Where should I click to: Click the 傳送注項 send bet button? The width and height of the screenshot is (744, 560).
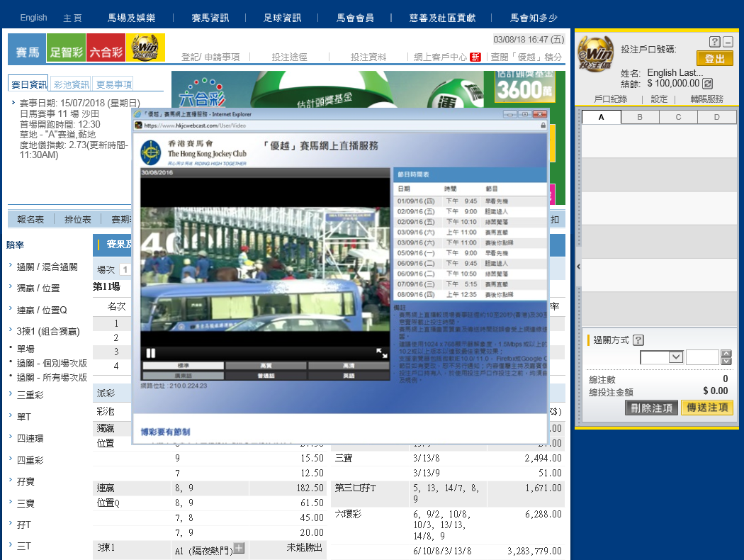click(706, 408)
